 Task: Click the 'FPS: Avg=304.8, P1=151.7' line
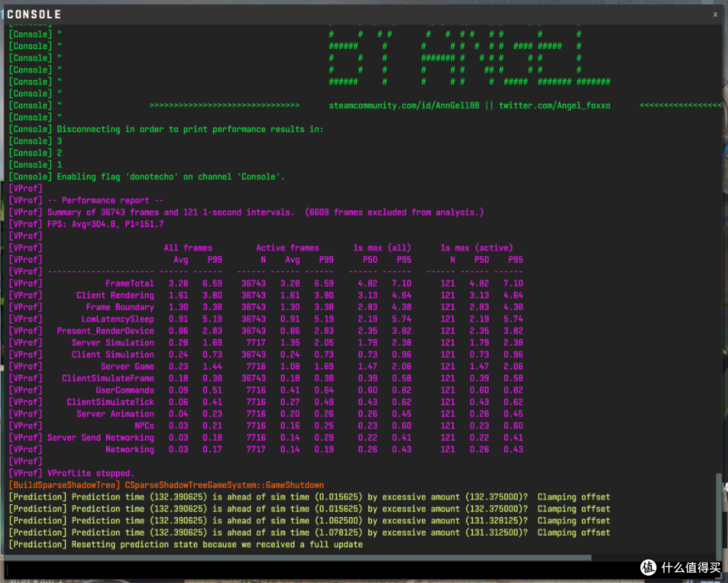pos(86,224)
